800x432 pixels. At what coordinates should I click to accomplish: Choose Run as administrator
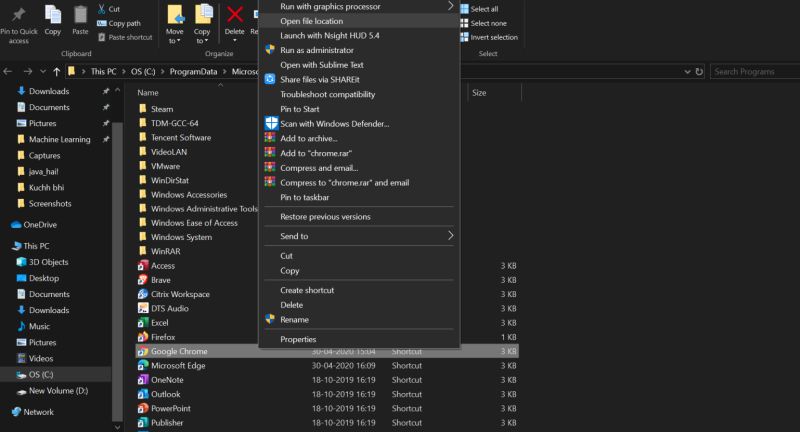(x=359, y=50)
